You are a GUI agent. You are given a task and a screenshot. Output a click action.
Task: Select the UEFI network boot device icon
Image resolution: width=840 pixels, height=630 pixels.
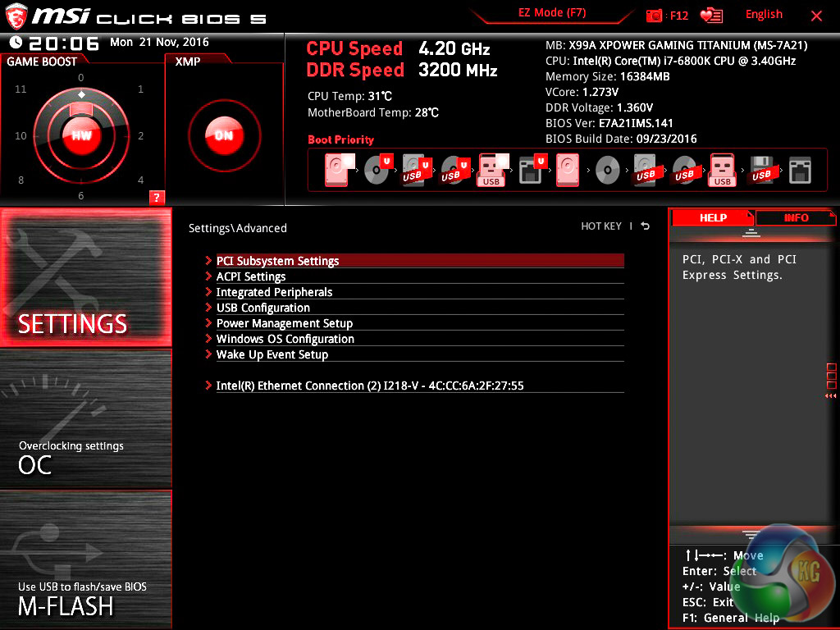pos(532,170)
